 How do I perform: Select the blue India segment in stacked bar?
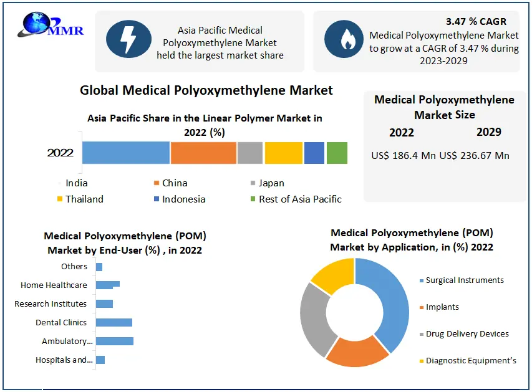[x=125, y=153]
